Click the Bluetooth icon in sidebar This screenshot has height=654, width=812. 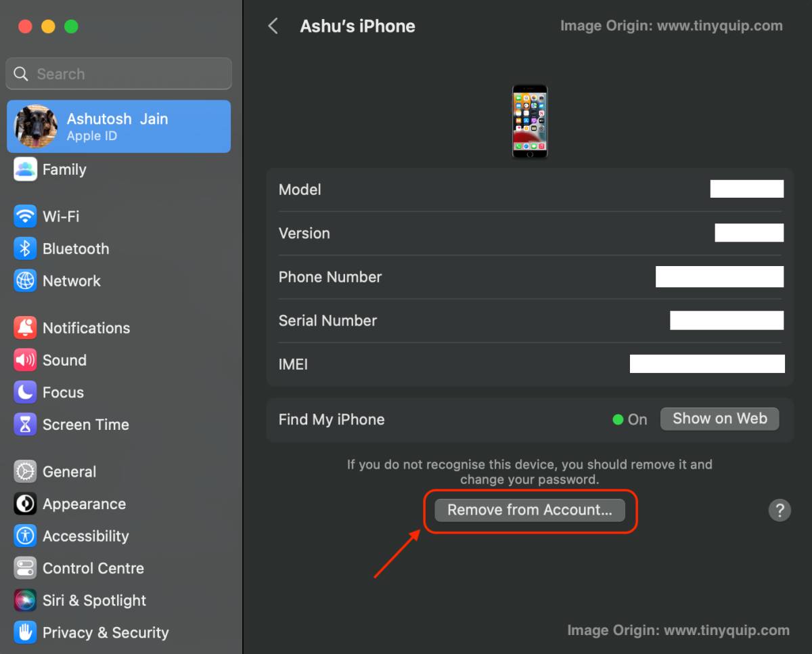(x=25, y=248)
